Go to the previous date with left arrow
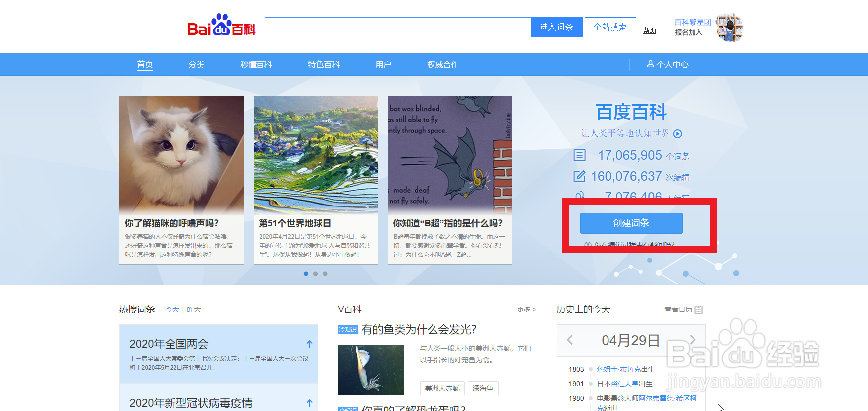868x411 pixels. 570,340
